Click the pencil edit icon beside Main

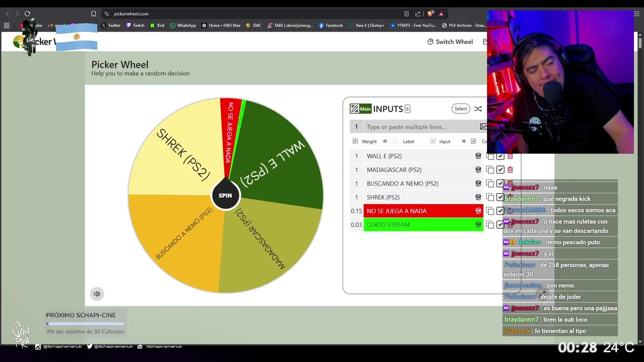(x=354, y=109)
